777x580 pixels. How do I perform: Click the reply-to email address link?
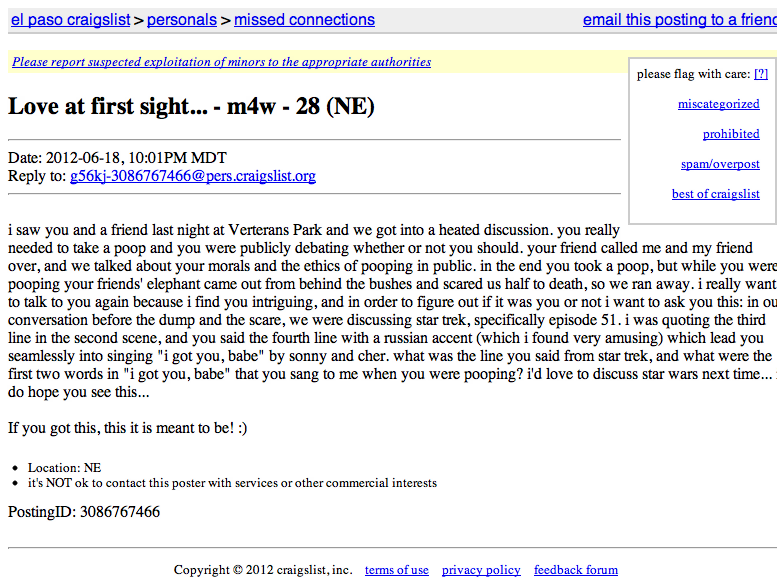193,176
